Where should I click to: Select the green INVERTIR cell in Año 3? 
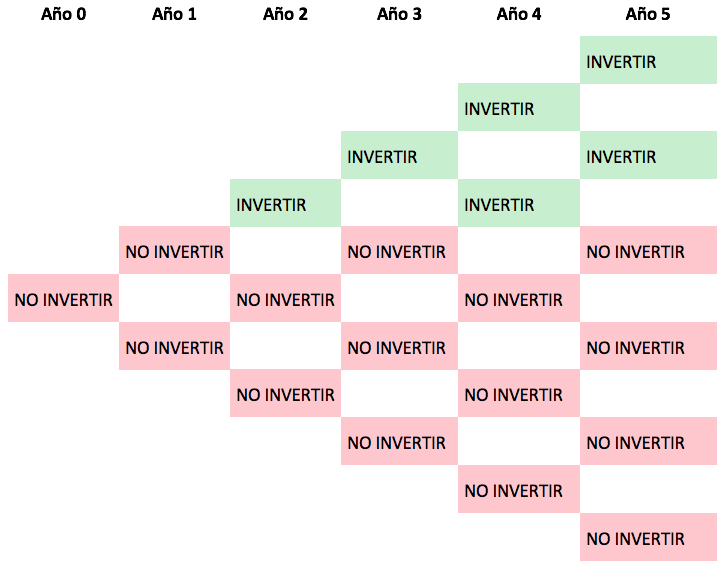399,155
